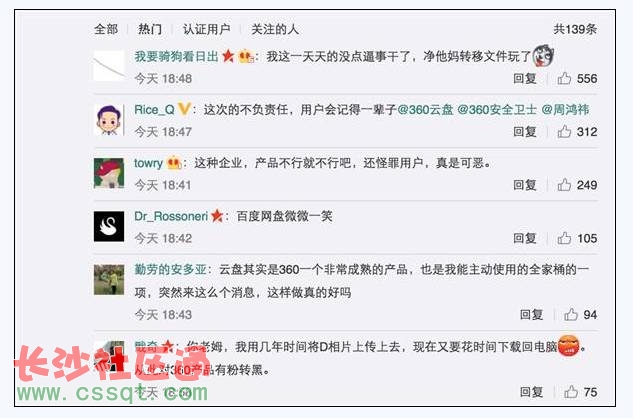The image size is (633, 418).
Task: Like the comment with 556 likes
Action: click(564, 78)
